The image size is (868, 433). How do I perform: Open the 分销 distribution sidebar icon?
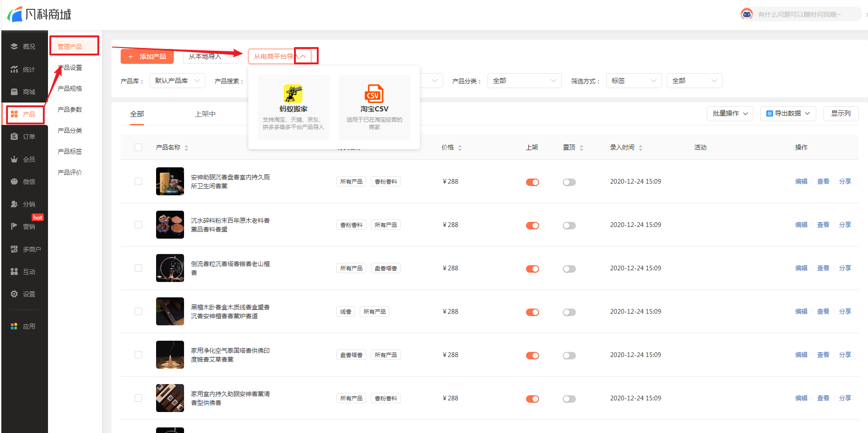[x=14, y=204]
